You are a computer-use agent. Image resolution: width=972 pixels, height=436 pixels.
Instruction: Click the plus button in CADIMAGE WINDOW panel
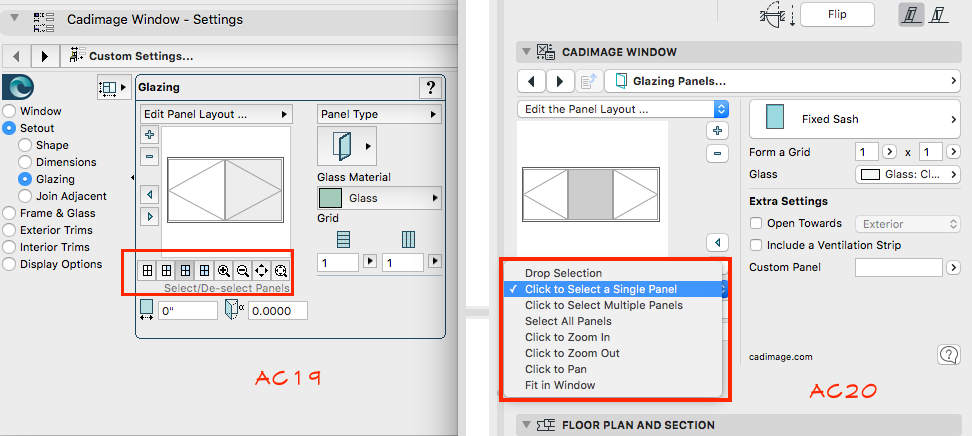[x=717, y=130]
